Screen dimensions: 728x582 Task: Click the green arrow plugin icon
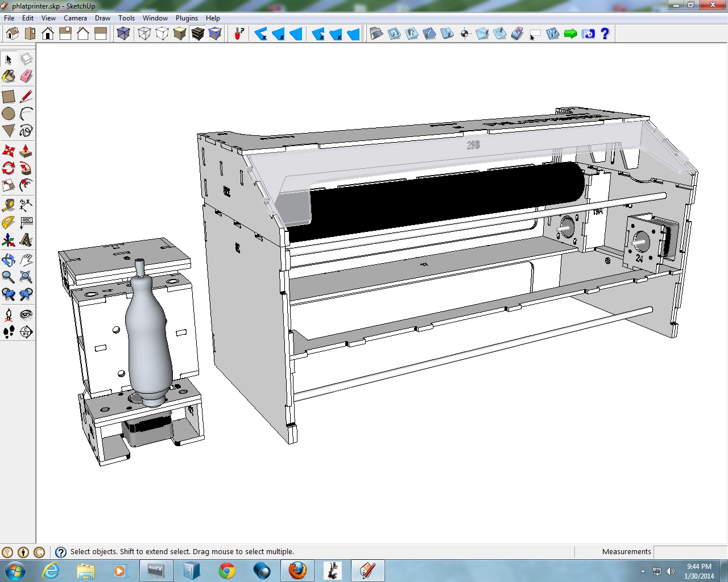(570, 34)
